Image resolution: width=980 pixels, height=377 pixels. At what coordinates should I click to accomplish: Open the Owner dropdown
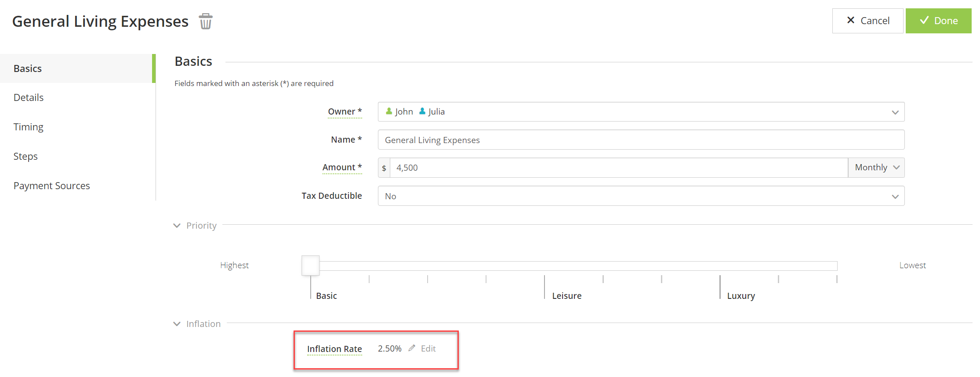click(x=641, y=112)
